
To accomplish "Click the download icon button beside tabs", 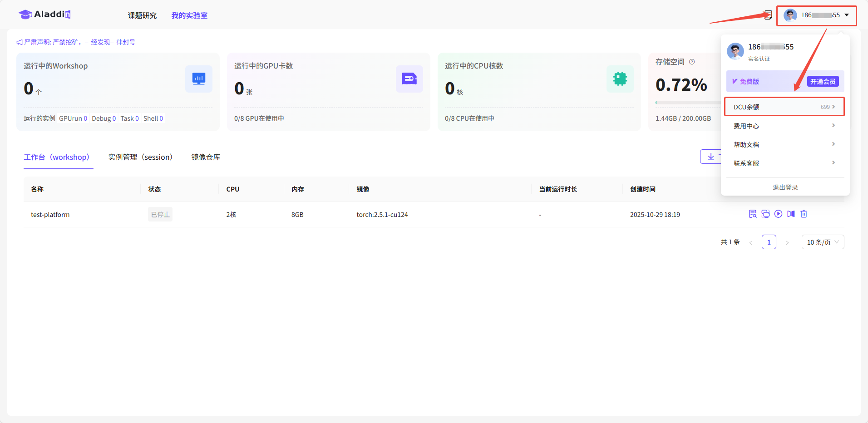I will tap(710, 157).
